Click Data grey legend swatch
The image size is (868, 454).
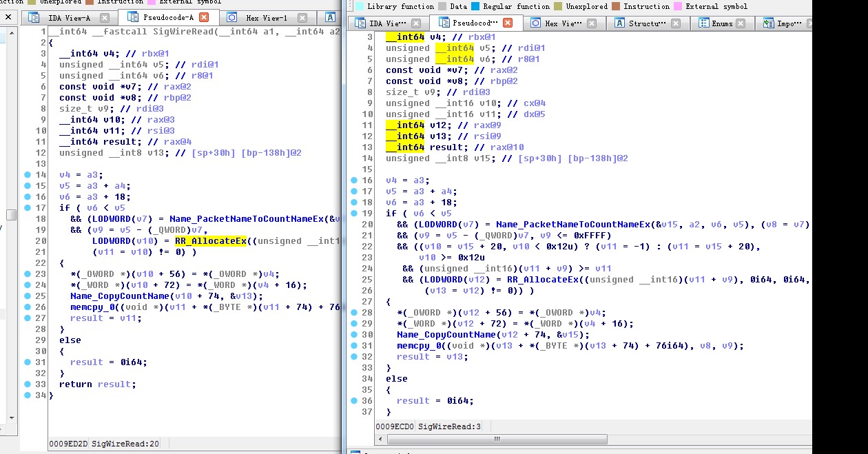(x=442, y=6)
